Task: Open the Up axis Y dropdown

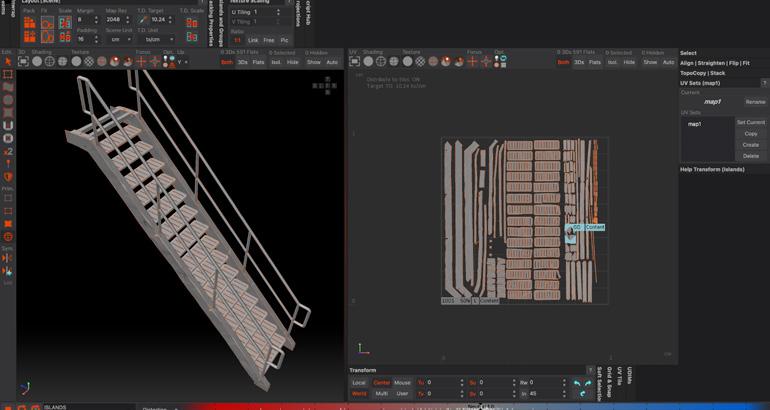Action: (183, 62)
